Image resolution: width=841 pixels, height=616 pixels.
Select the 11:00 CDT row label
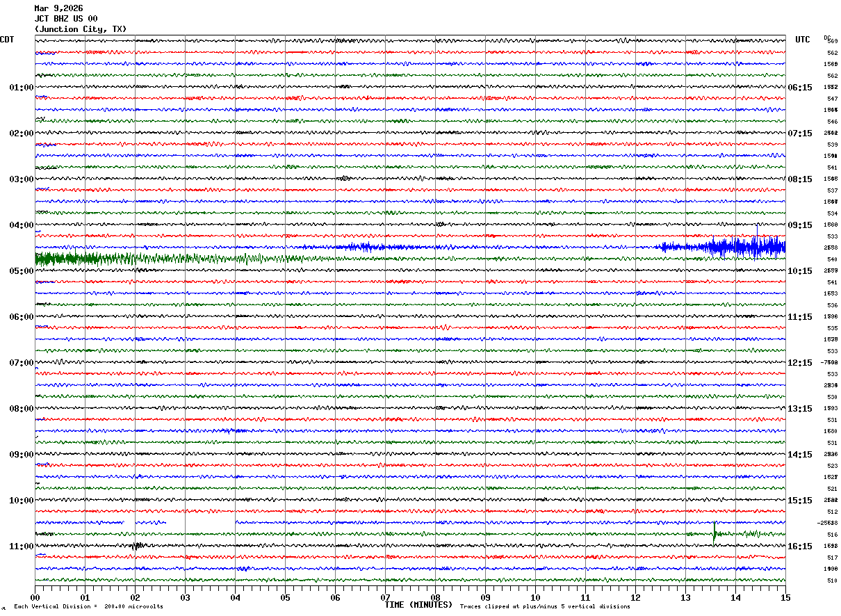(x=21, y=546)
